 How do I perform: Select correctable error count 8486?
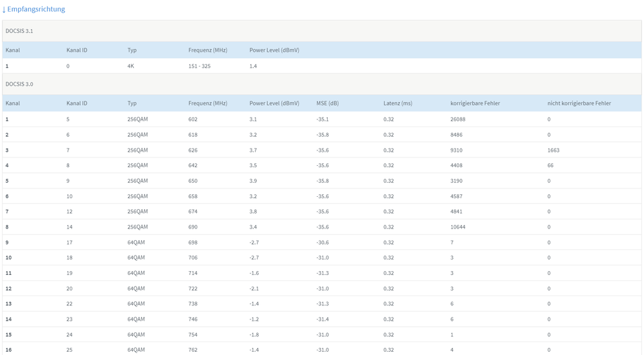(x=456, y=135)
